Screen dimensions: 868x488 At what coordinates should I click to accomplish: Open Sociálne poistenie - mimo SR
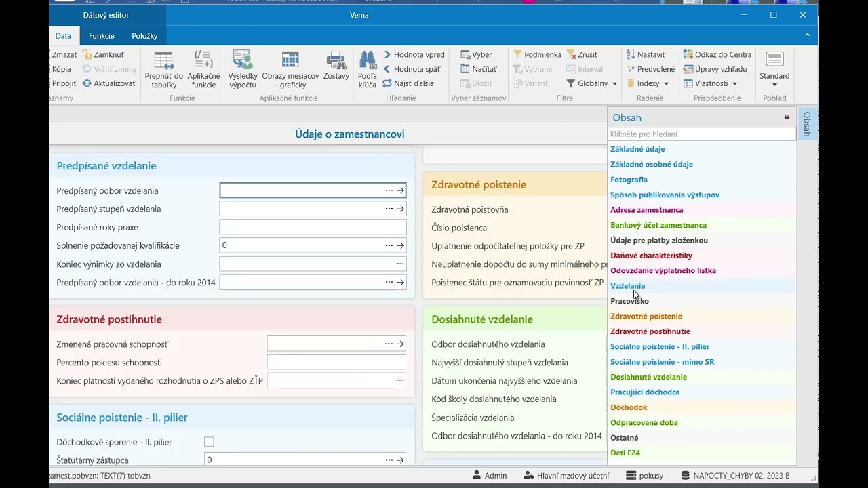tap(662, 362)
